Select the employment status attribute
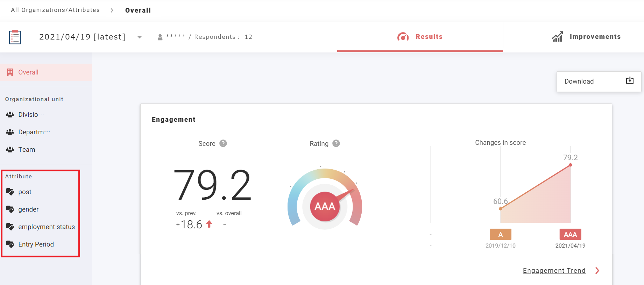 coord(47,227)
